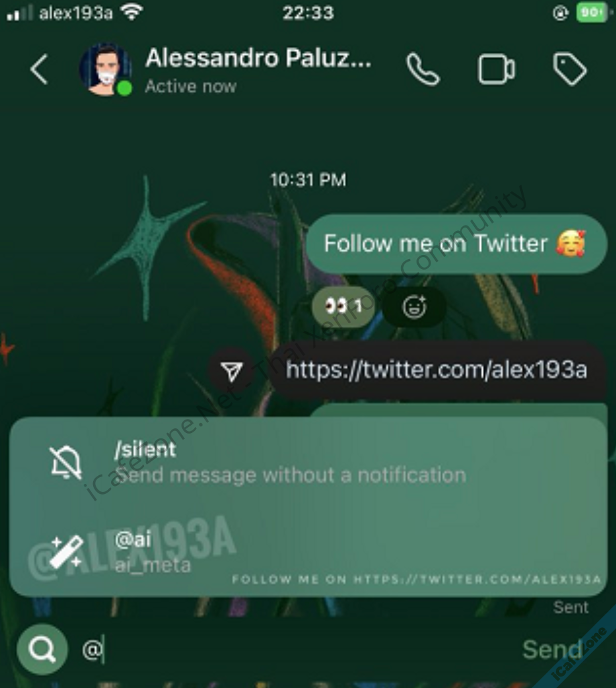Tap the magic wand AI icon
The image size is (616, 688).
click(x=66, y=552)
